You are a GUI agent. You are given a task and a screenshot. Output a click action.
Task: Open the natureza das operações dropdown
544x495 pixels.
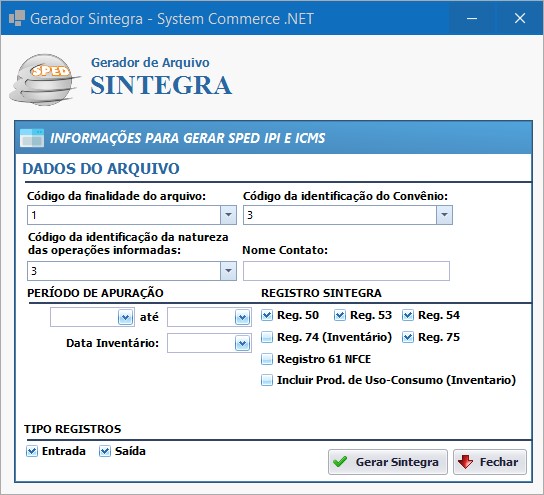[228, 271]
